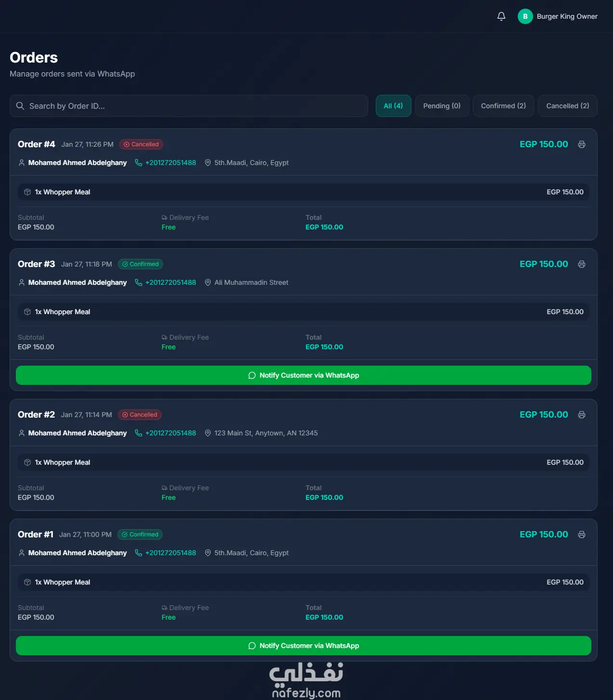Screen dimensions: 613x700
Task: Click the Jan 27, 11:00 PM timestamp
Action: pos(86,535)
